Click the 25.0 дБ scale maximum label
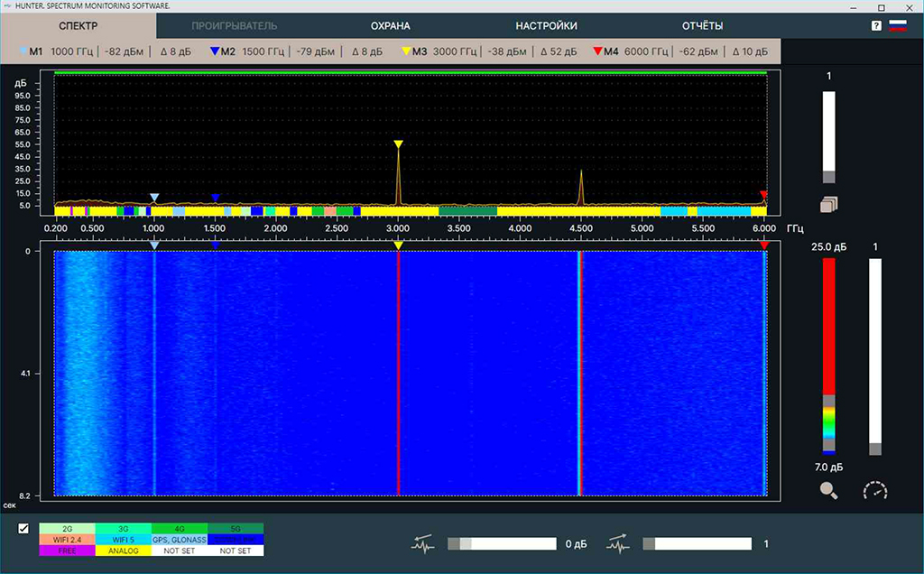Screen dimensions: 924x574 (828, 247)
